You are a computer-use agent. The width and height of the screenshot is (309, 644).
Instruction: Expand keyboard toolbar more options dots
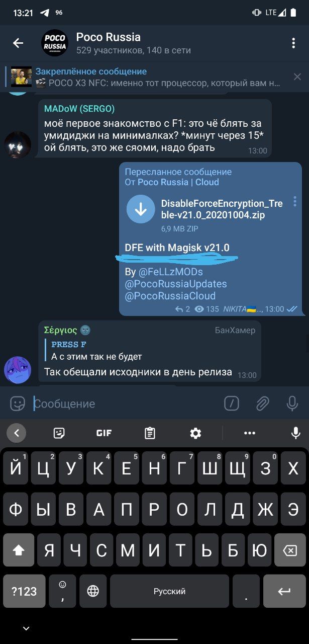250,433
